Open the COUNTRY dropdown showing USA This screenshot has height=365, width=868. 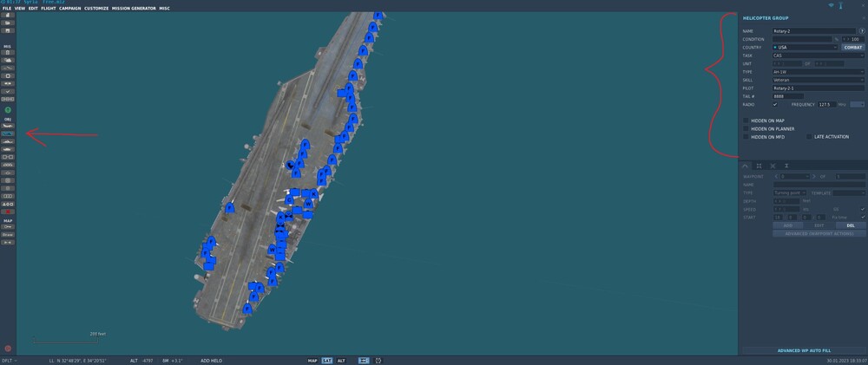(x=806, y=48)
